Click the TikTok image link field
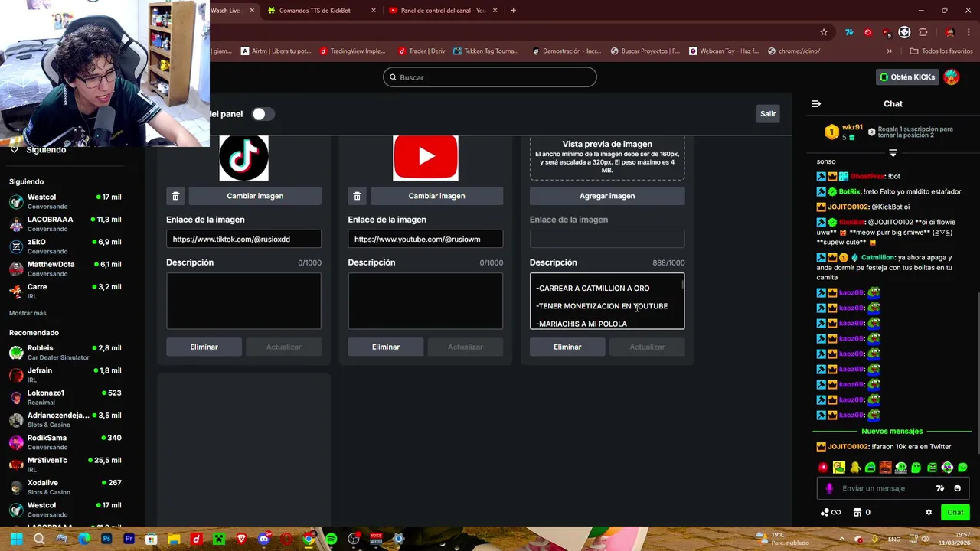980x551 pixels. coord(243,239)
